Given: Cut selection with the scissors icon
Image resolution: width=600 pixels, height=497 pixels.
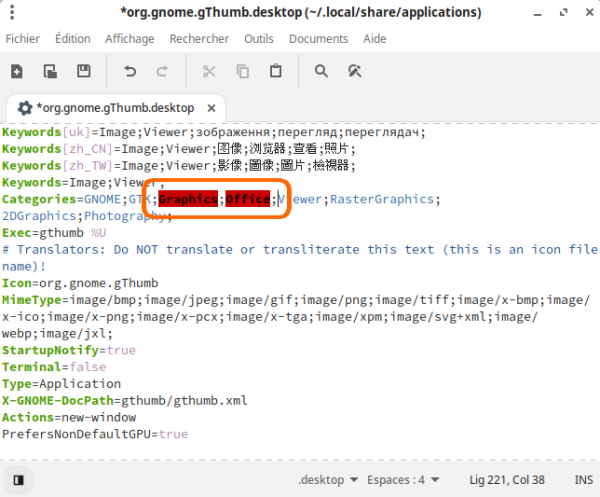Looking at the screenshot, I should tap(209, 71).
